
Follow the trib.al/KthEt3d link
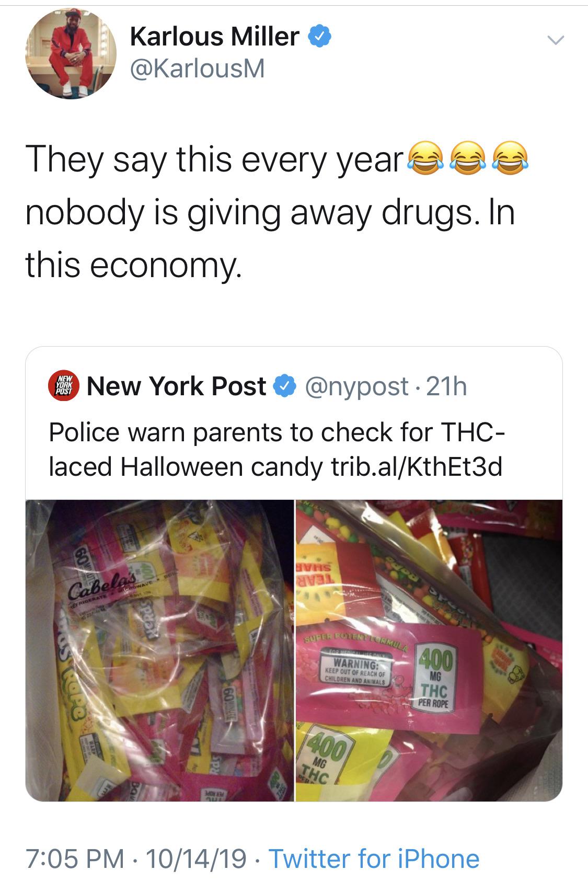click(x=417, y=466)
